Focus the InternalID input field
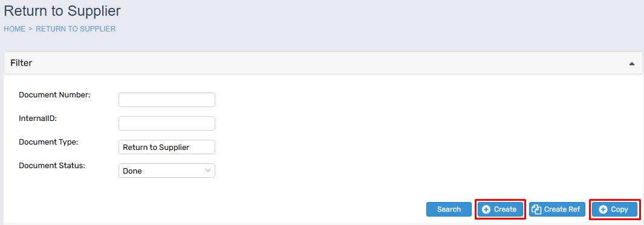Image resolution: width=644 pixels, height=225 pixels. point(167,123)
